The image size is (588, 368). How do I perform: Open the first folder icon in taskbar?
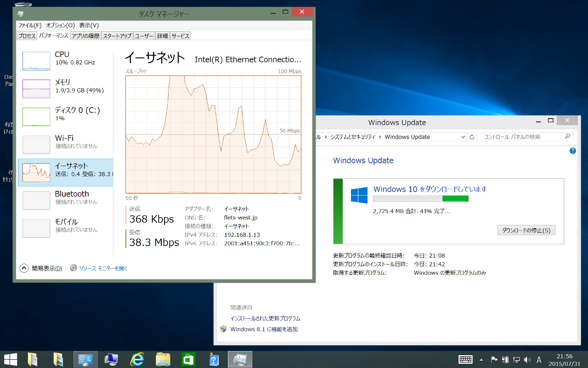pyautogui.click(x=33, y=360)
